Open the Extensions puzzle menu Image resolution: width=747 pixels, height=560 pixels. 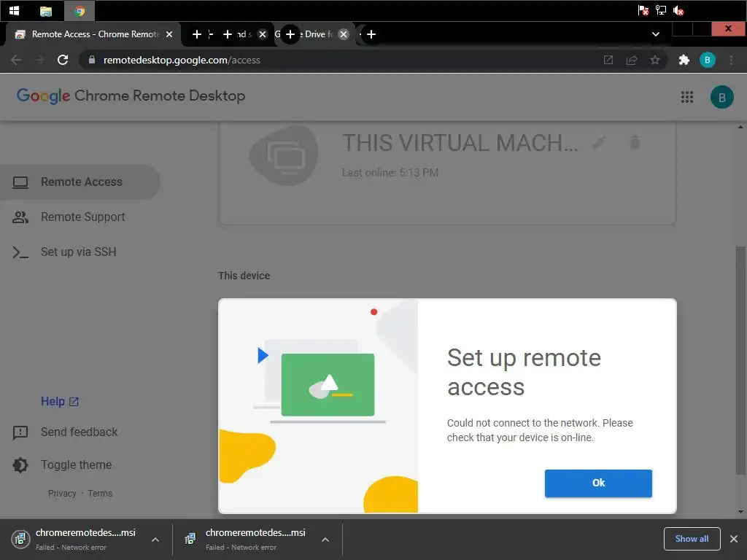coord(684,60)
